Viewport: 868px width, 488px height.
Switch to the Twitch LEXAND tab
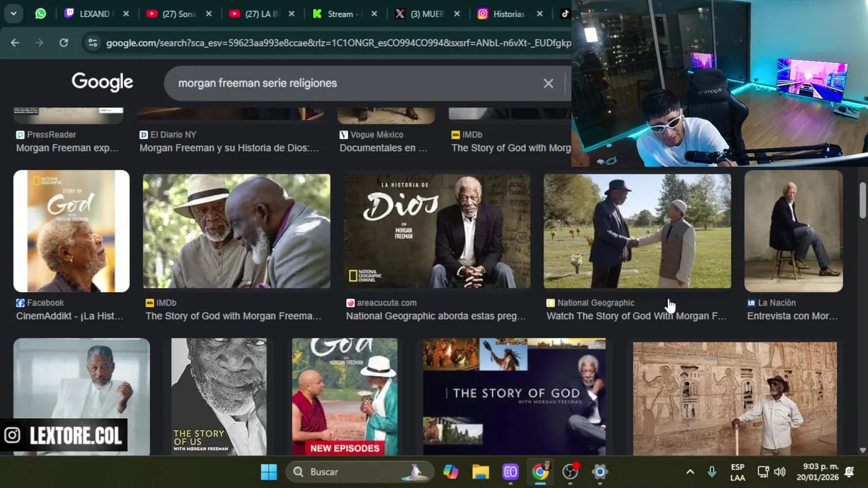pyautogui.click(x=96, y=14)
